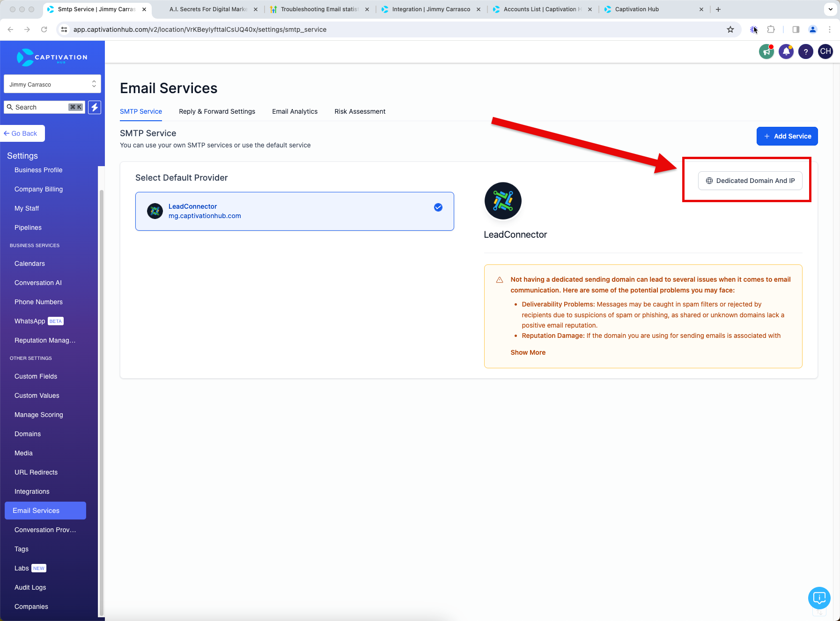Open WhatsApp BETA settings
The image size is (840, 621).
(39, 321)
